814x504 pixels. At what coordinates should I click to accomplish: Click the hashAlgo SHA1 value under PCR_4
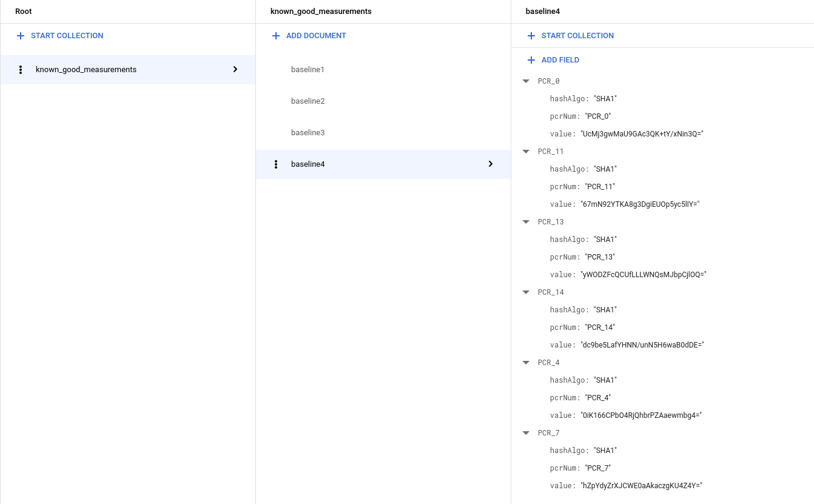605,380
